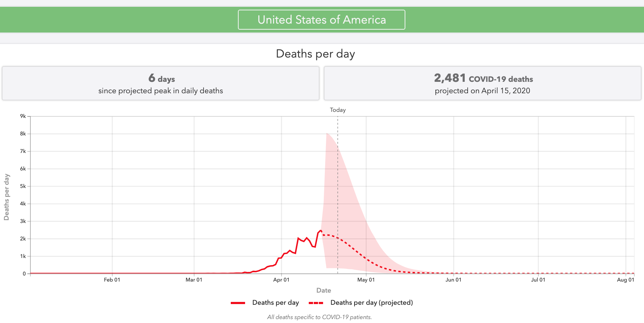Toggle the Deaths per day legend item
The width and height of the screenshot is (644, 323).
tap(275, 303)
